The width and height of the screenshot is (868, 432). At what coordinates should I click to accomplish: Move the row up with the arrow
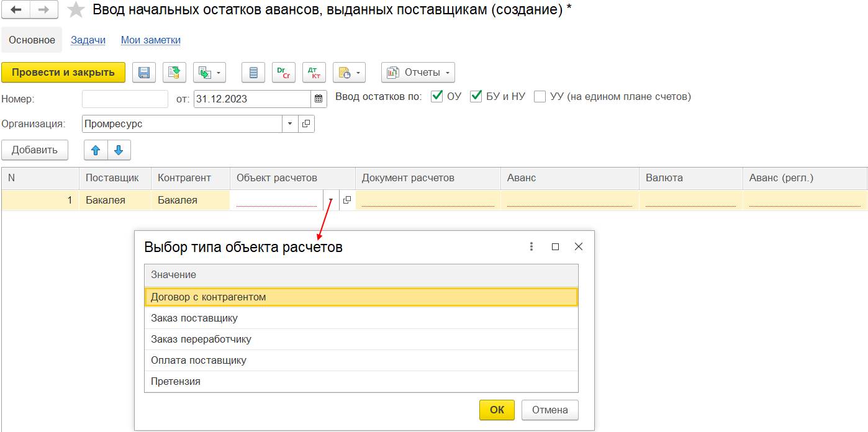(x=96, y=150)
